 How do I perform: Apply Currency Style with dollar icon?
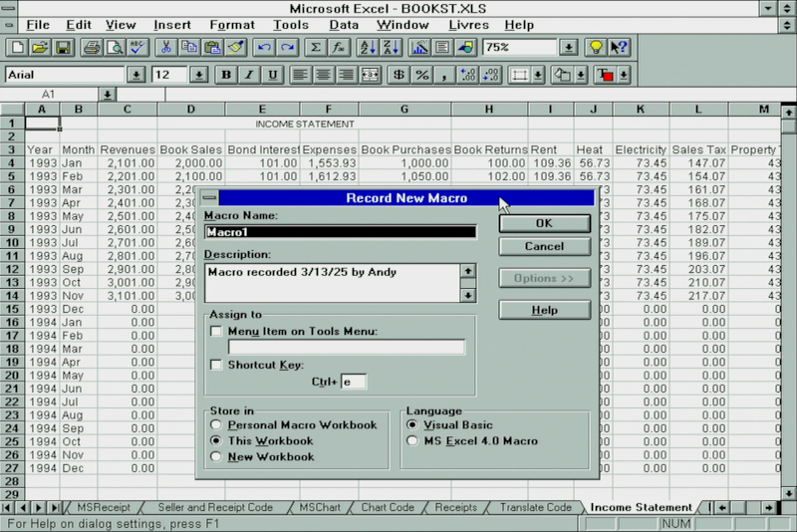pos(398,75)
